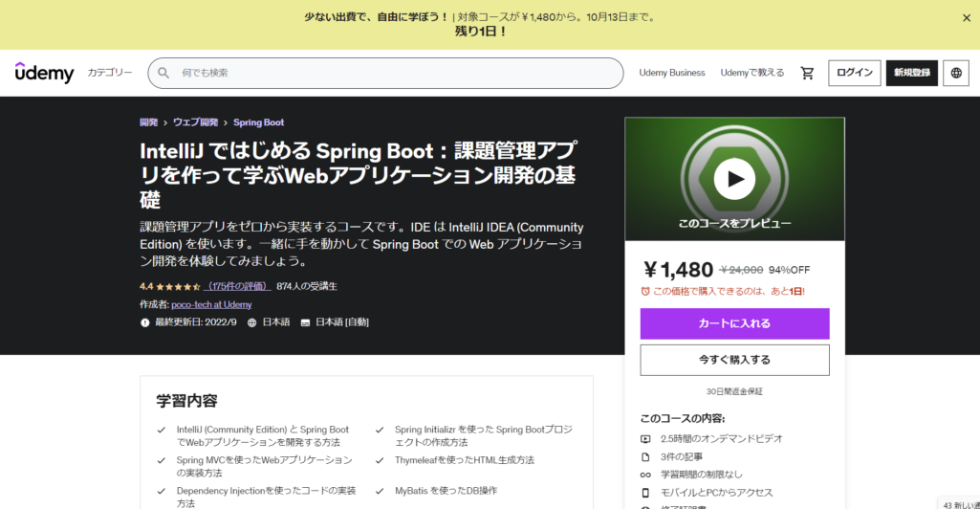Image resolution: width=980 pixels, height=509 pixels.
Task: Open poco-tech at Udemy author link
Action: (x=211, y=304)
